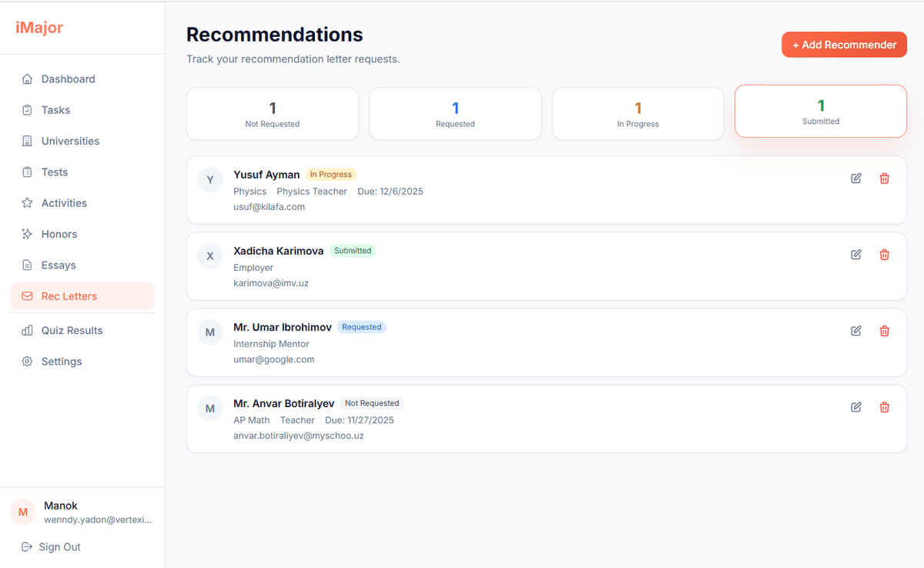Delete Yusuf Ayman recommender via trash icon
Viewport: 924px width, 568px height.
[x=884, y=179]
